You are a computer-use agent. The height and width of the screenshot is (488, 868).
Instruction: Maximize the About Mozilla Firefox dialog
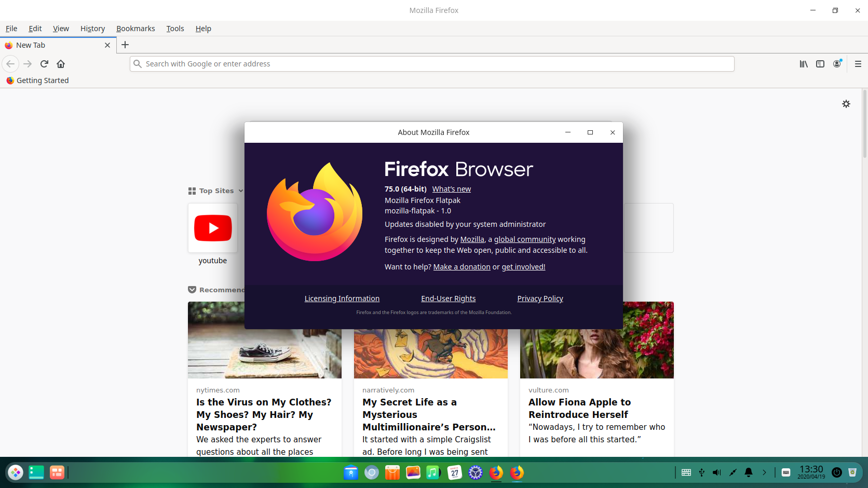click(x=590, y=132)
